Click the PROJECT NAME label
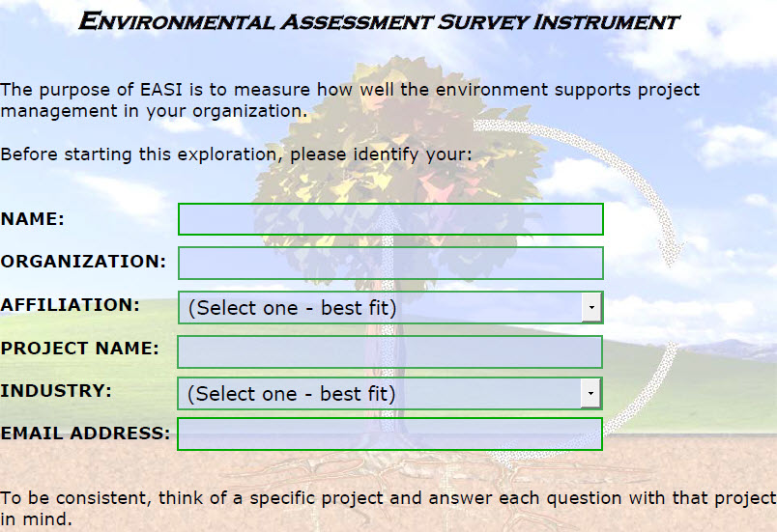Screen dimensions: 777x532 (x=80, y=349)
